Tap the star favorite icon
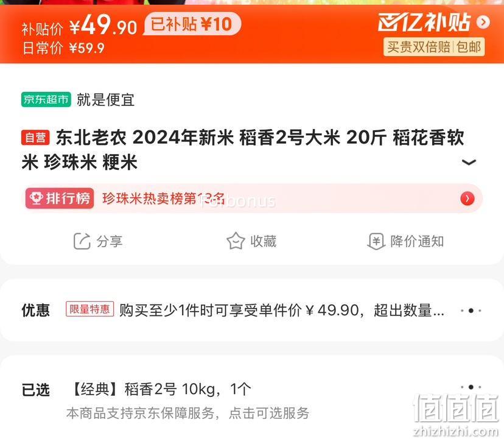Image resolution: width=504 pixels, height=442 pixels. point(236,240)
